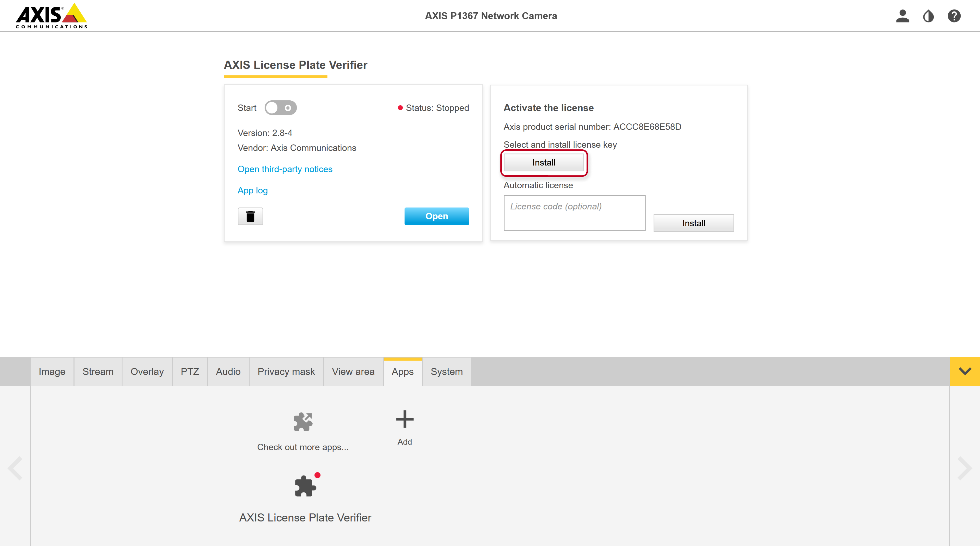Open the help question mark icon
The height and width of the screenshot is (546, 980).
click(954, 16)
